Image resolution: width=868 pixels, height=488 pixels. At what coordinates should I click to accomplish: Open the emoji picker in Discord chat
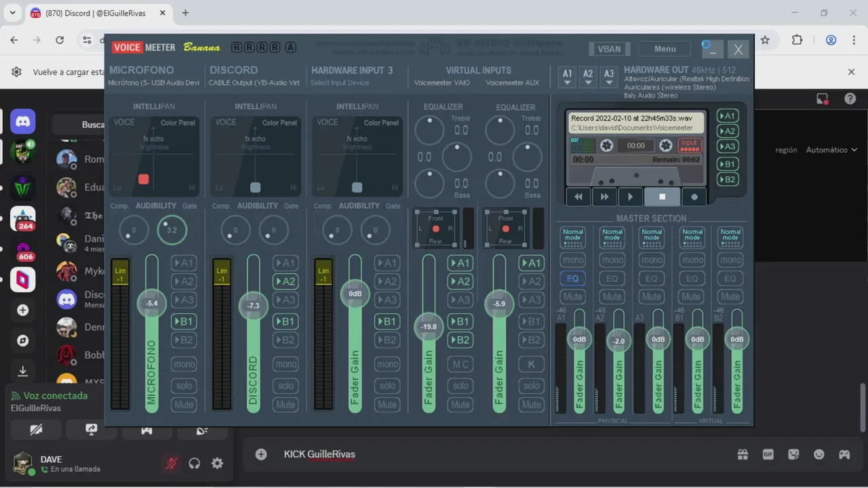click(x=819, y=455)
